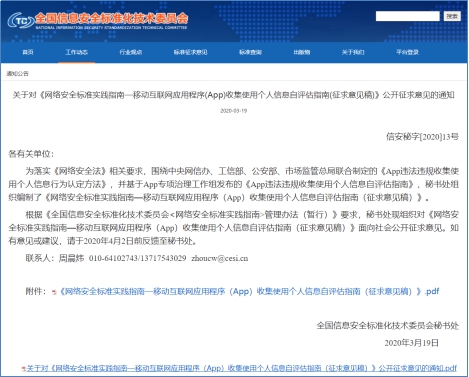Click the contact email zhoucw@cesi.cn

(x=220, y=258)
